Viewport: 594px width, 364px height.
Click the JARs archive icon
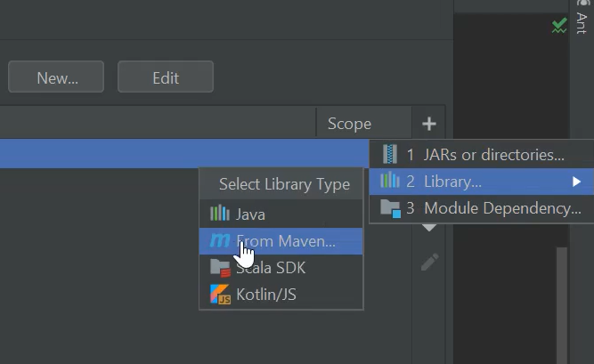click(389, 154)
